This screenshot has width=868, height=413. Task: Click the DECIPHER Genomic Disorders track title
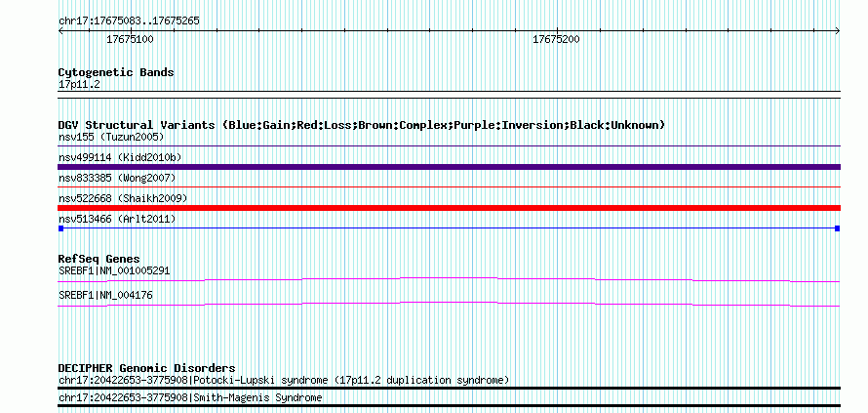[x=146, y=368]
